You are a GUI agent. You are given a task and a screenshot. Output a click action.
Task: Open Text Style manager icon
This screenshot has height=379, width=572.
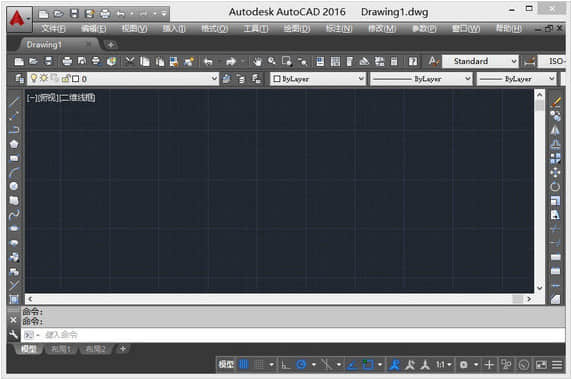click(x=433, y=61)
